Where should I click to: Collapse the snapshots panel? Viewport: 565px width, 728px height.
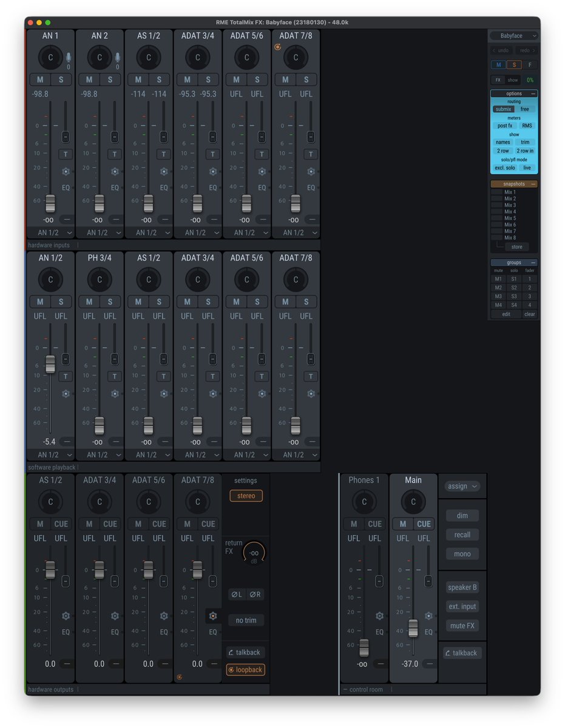533,184
